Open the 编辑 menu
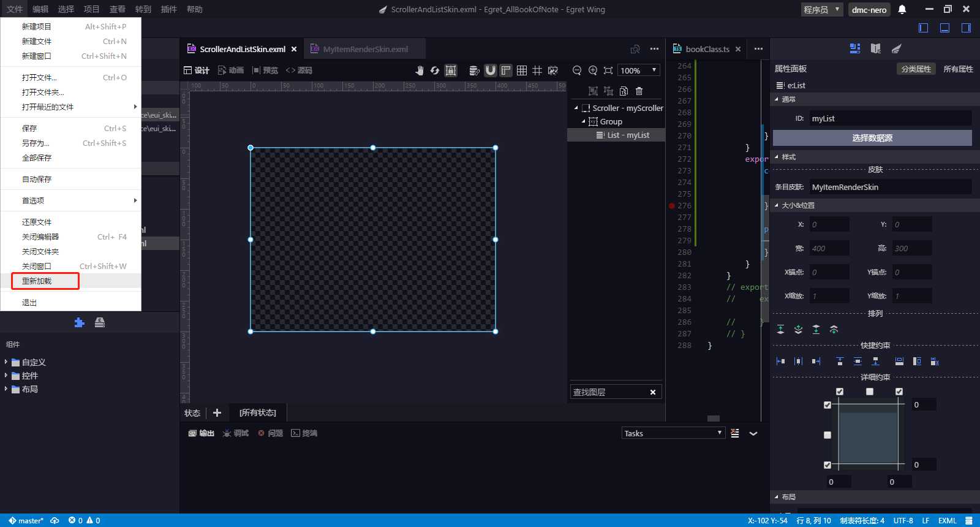Viewport: 980px width, 527px height. (40, 9)
